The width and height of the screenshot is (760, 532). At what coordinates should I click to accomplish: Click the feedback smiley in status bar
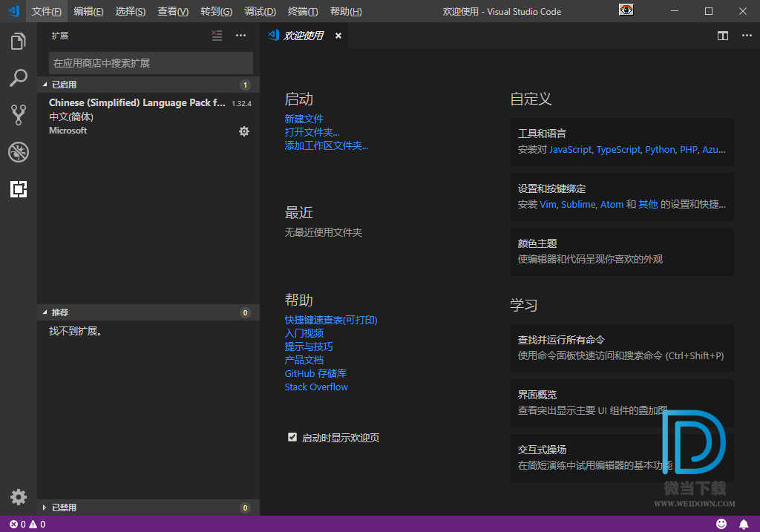click(721, 524)
